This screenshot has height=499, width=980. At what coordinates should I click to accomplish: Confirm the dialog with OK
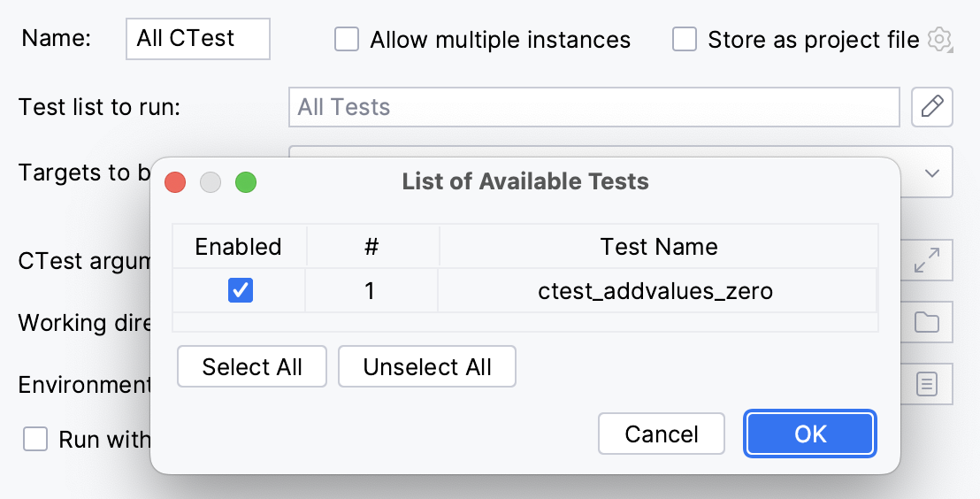coord(810,434)
